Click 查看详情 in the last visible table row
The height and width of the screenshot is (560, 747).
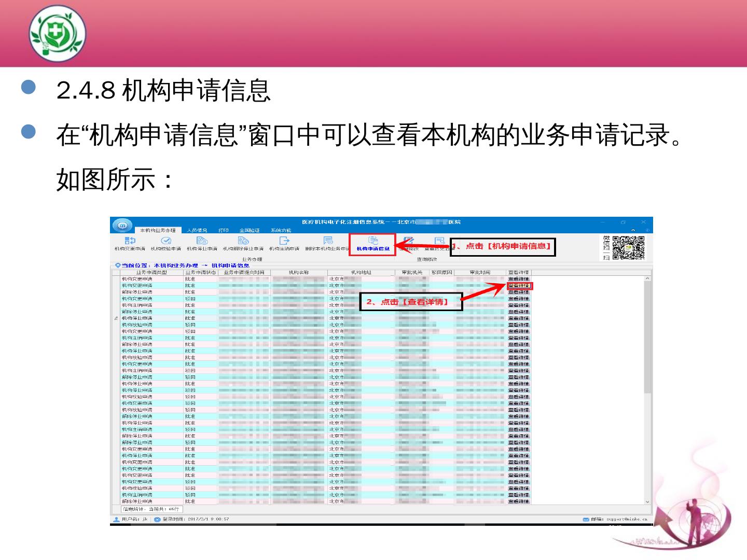point(518,501)
